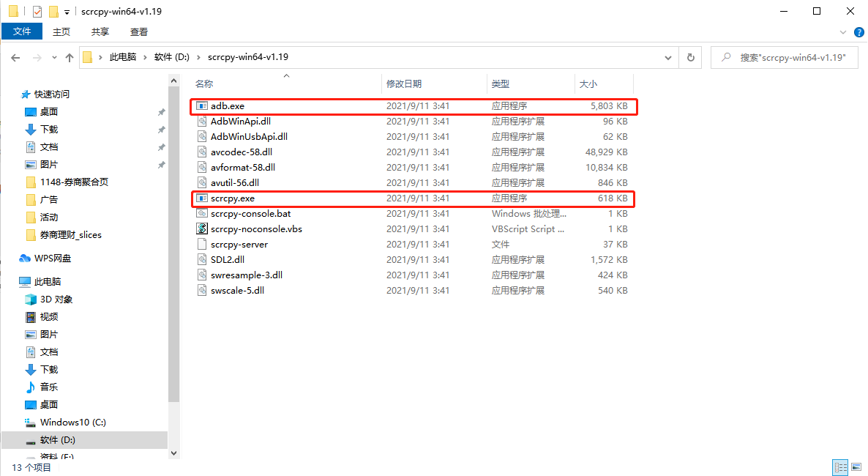The image size is (868, 476).
Task: Click the Refresh button in address bar
Action: (x=690, y=57)
